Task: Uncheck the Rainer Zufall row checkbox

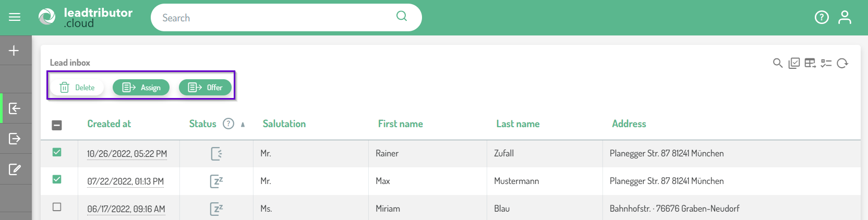Action: point(57,152)
